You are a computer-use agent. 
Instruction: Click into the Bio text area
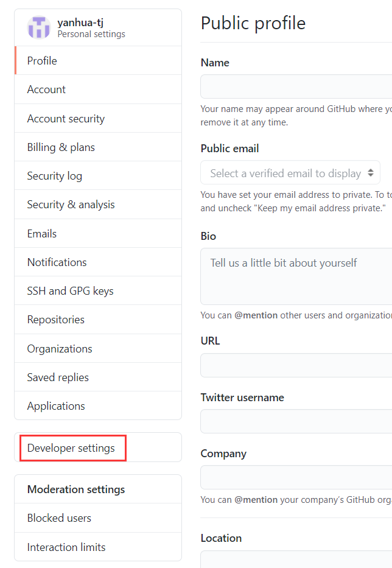point(296,276)
